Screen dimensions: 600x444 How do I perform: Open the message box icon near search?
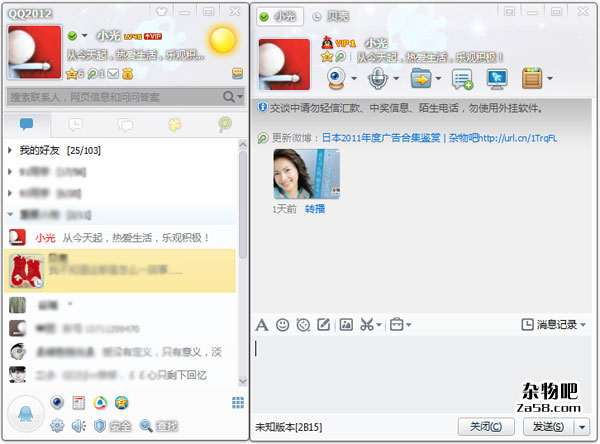coord(237,73)
